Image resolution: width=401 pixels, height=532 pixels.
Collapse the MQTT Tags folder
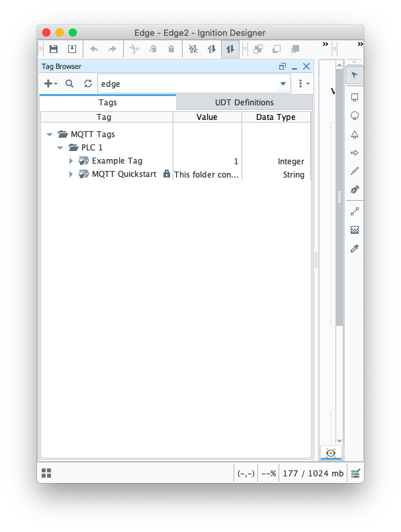[50, 134]
